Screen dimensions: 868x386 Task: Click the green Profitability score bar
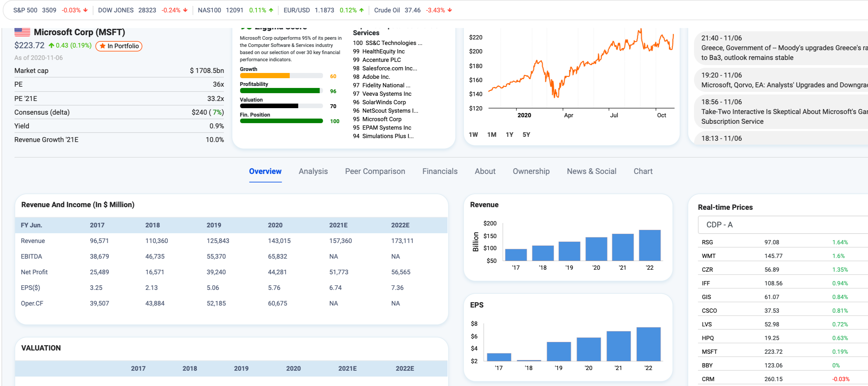[280, 91]
